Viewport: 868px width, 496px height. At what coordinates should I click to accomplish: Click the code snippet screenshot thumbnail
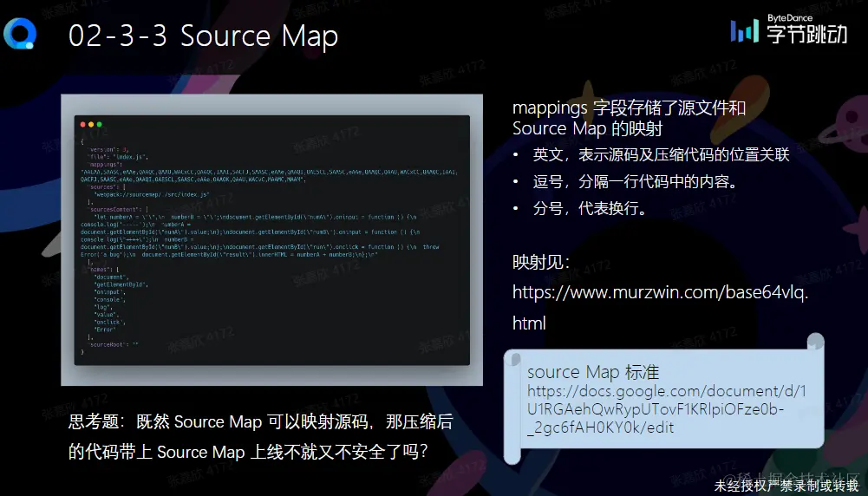(271, 239)
